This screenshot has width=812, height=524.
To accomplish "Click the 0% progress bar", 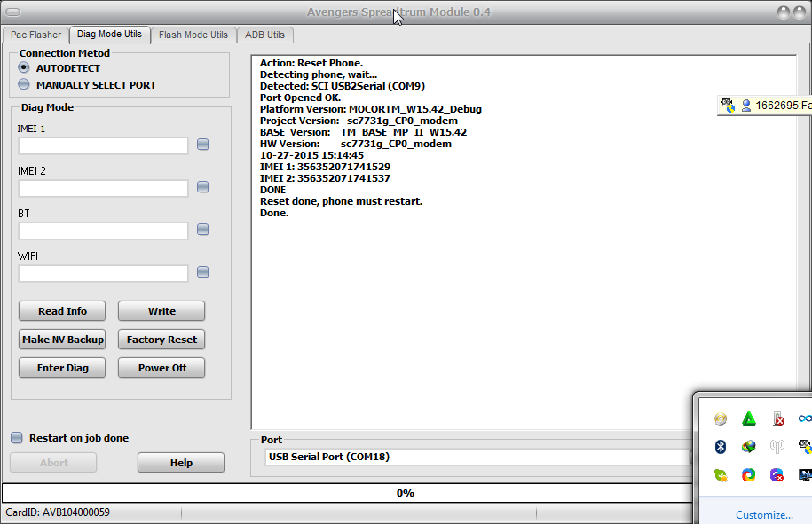I will tap(347, 493).
